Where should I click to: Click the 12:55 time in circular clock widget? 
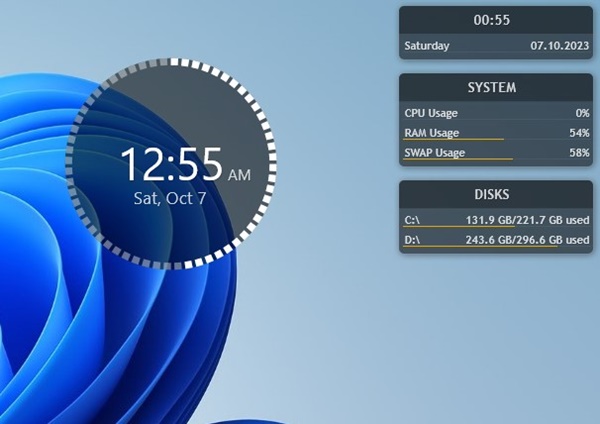tap(171, 164)
